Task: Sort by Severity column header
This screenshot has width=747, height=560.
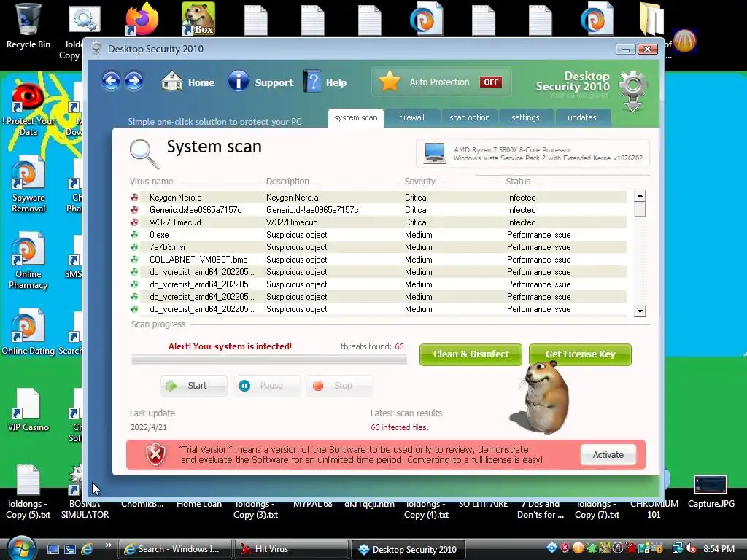Action: pos(419,182)
